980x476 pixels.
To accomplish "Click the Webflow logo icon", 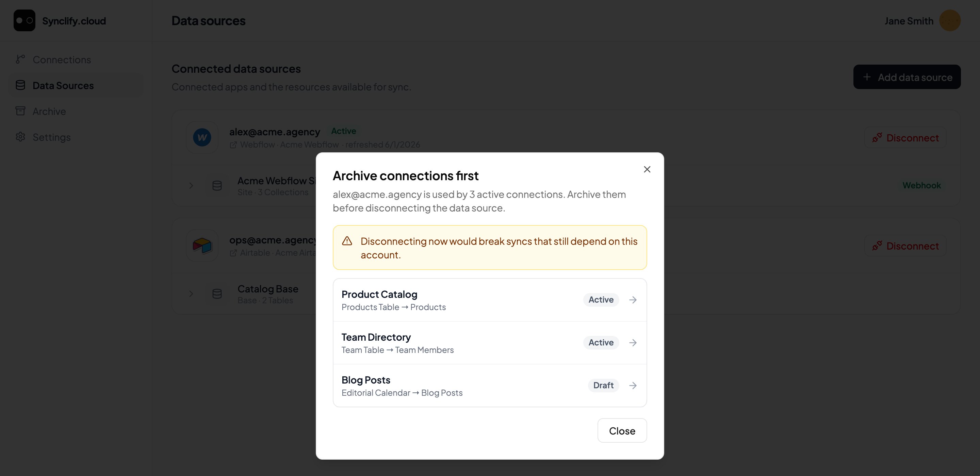I will (x=202, y=137).
